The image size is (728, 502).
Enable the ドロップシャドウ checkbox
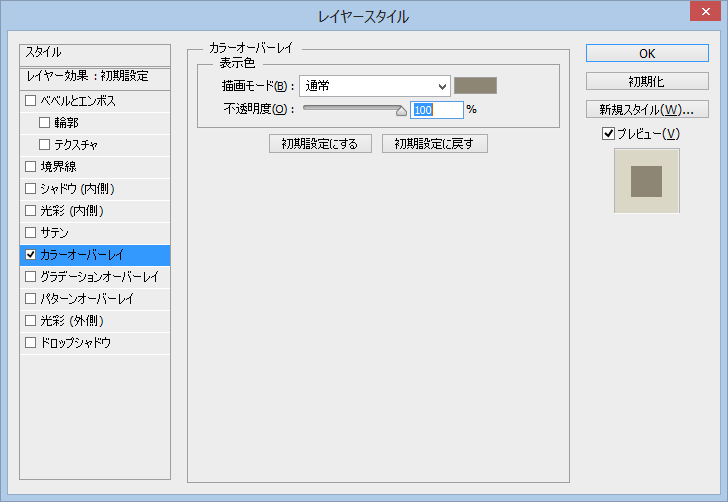[31, 343]
